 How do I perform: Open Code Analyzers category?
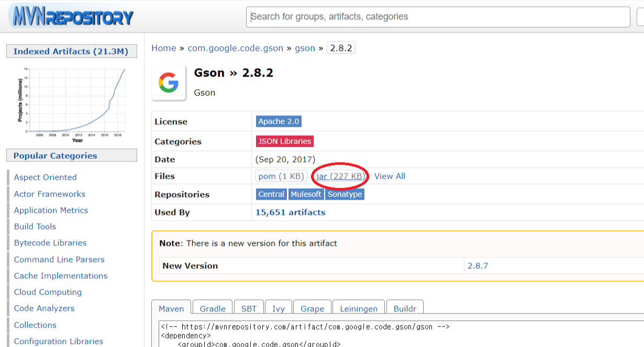44,308
